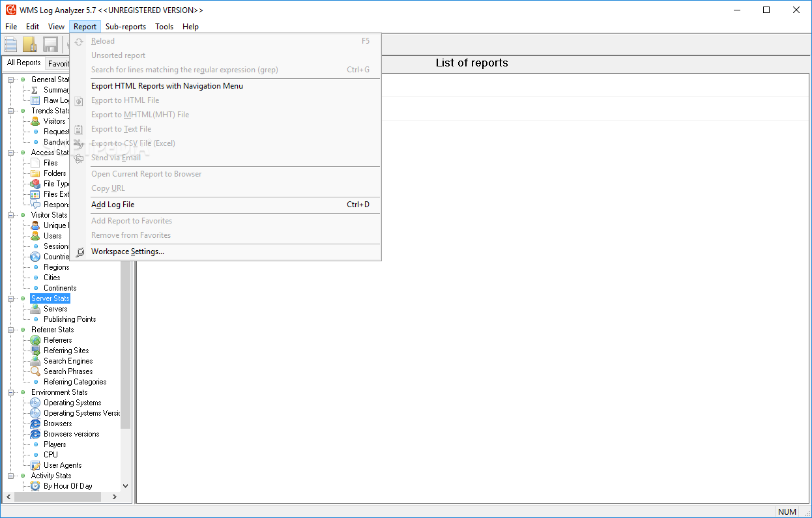Image resolution: width=812 pixels, height=518 pixels.
Task: Click the By Hour Of Day clock icon
Action: click(35, 486)
